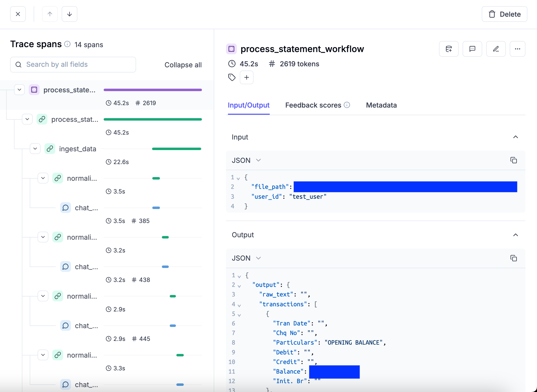The image size is (537, 392).
Task: Click the blue chat_ bar under 3.5s span
Action: point(156,208)
